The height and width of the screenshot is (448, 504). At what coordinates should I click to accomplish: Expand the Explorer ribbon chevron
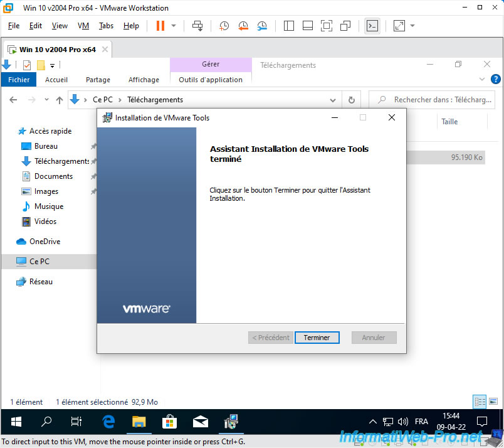482,79
